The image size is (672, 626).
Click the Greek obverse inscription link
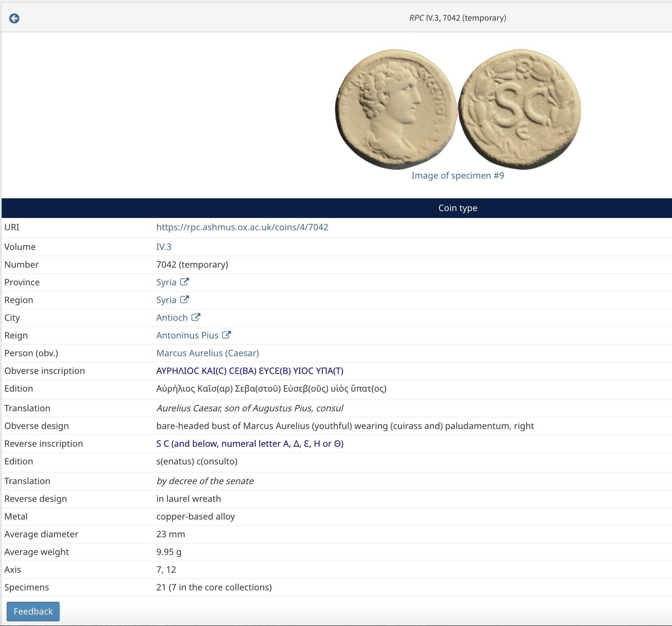(x=250, y=371)
